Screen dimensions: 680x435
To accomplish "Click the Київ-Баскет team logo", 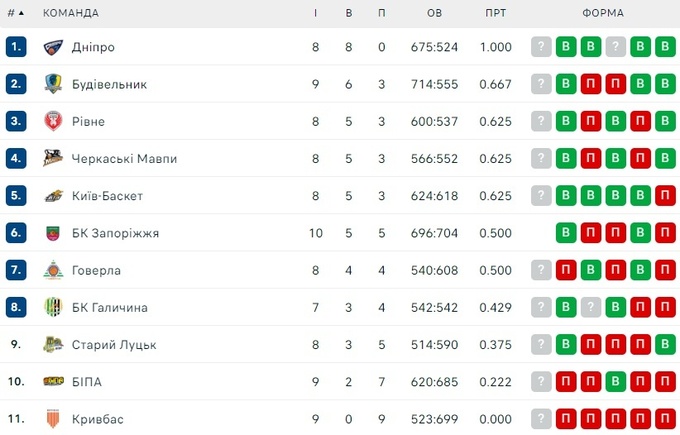I will tap(53, 196).
